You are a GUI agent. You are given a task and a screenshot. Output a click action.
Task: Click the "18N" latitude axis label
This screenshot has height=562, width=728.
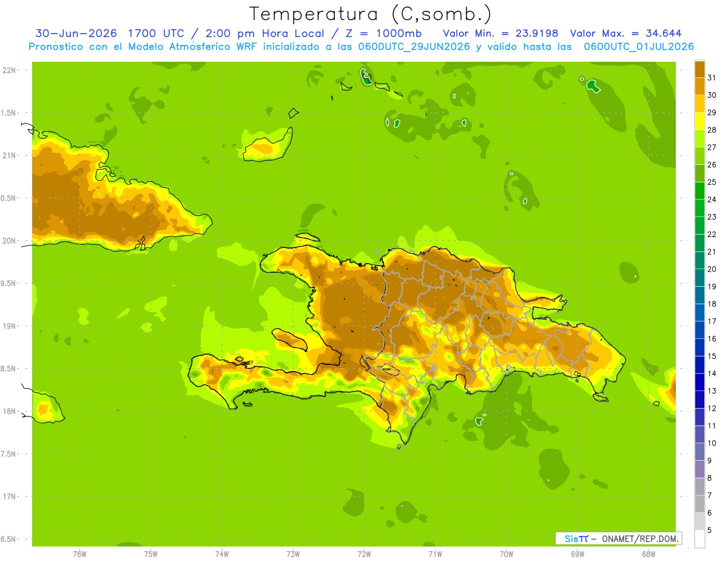click(x=8, y=411)
